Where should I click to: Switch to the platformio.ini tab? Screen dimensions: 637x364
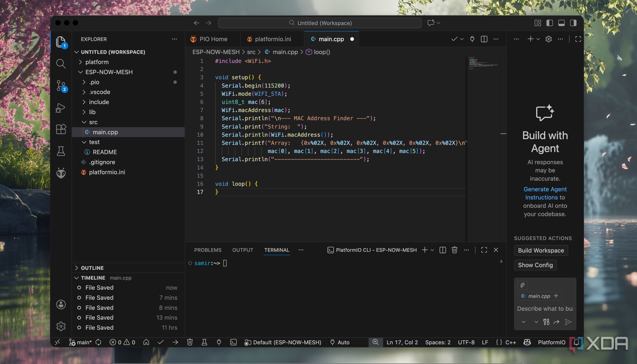pyautogui.click(x=272, y=39)
